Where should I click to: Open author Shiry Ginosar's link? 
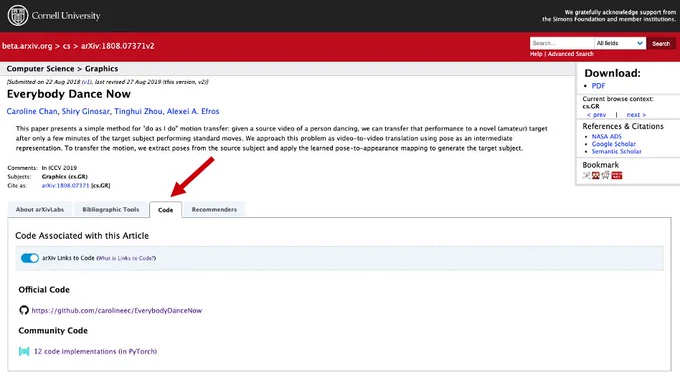coord(85,111)
